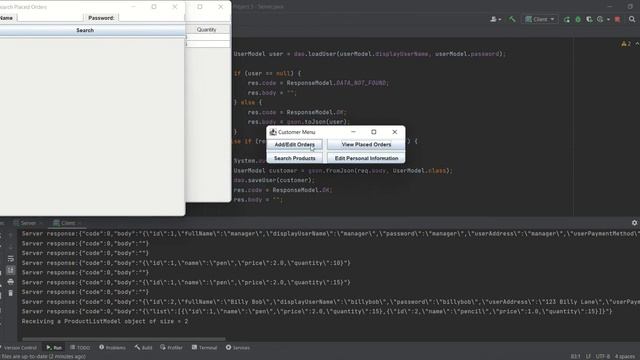Switch to the Client run tab

point(67,223)
